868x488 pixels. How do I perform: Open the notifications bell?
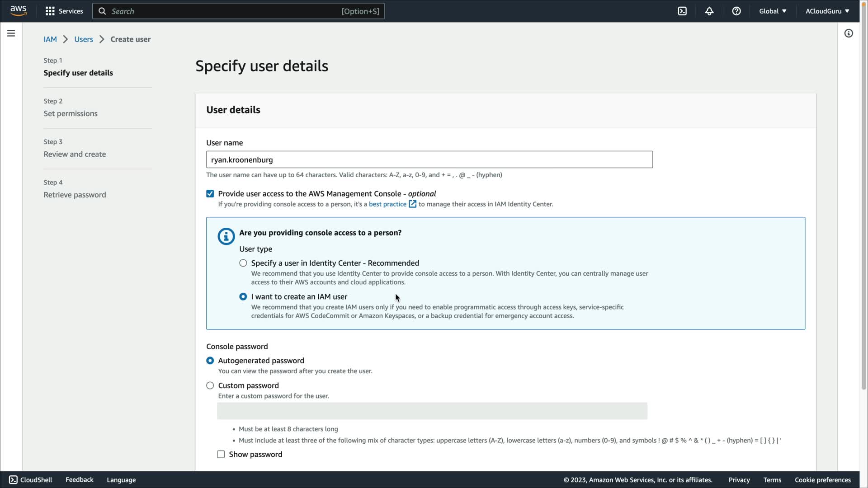[709, 11]
